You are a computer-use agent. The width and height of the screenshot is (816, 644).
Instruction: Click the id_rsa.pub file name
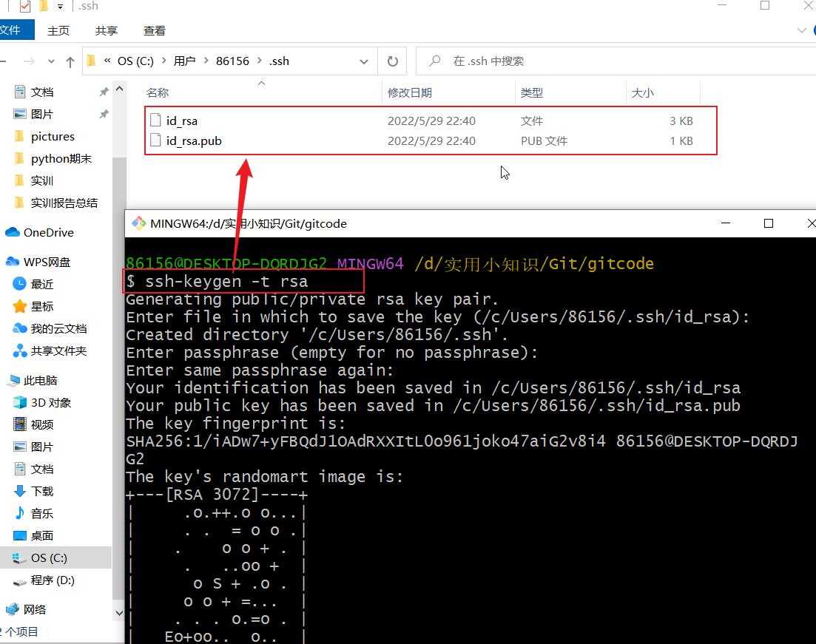click(x=194, y=141)
